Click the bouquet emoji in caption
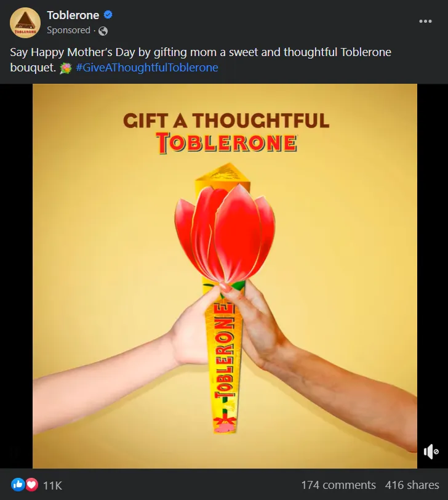The width and height of the screenshot is (448, 500). (66, 68)
